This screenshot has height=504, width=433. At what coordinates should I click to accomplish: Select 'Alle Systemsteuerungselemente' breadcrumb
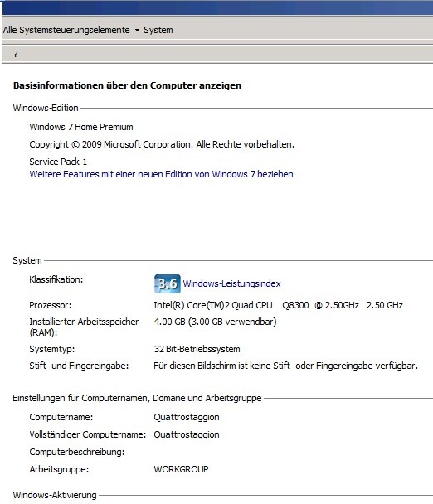click(x=66, y=30)
